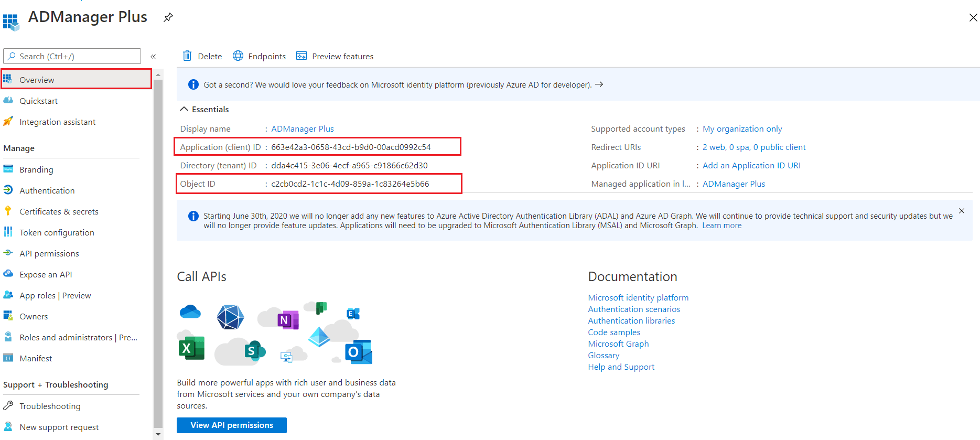Click the Object ID value
Image resolution: width=980 pixels, height=440 pixels.
(350, 184)
